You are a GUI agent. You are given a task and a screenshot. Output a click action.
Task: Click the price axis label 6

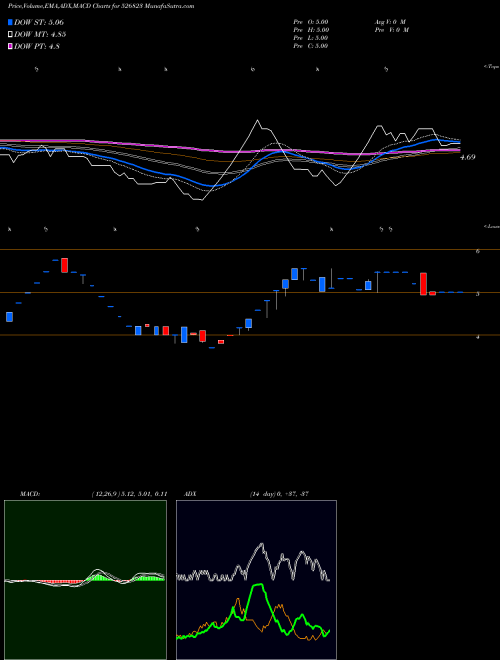tap(478, 251)
